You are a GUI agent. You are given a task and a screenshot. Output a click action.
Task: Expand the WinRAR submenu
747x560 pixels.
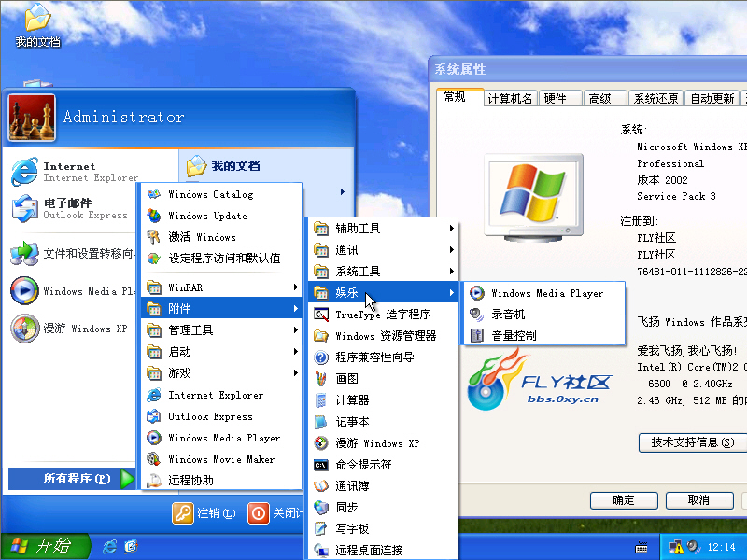221,287
